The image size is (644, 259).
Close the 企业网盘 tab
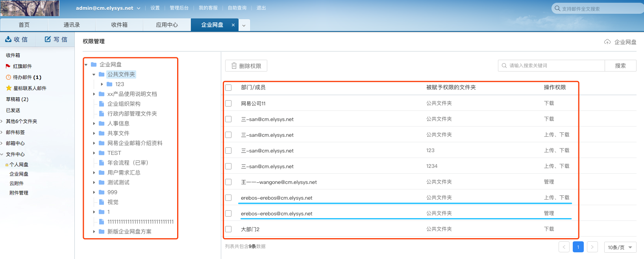point(233,25)
